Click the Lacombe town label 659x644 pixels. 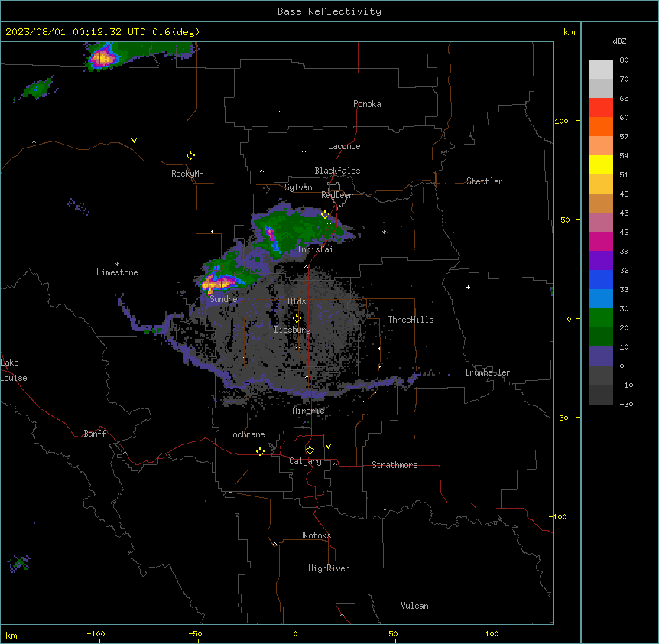tap(344, 146)
